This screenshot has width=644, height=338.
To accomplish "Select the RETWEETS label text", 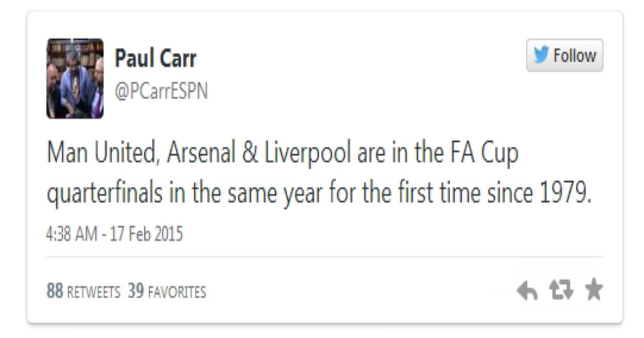I will 93,292.
